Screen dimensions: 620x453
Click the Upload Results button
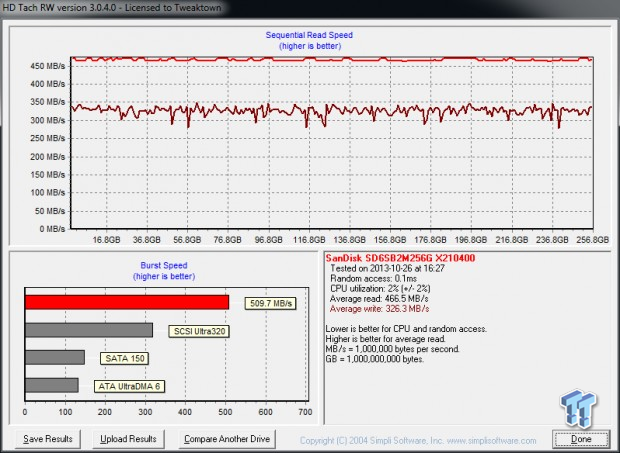[128, 439]
